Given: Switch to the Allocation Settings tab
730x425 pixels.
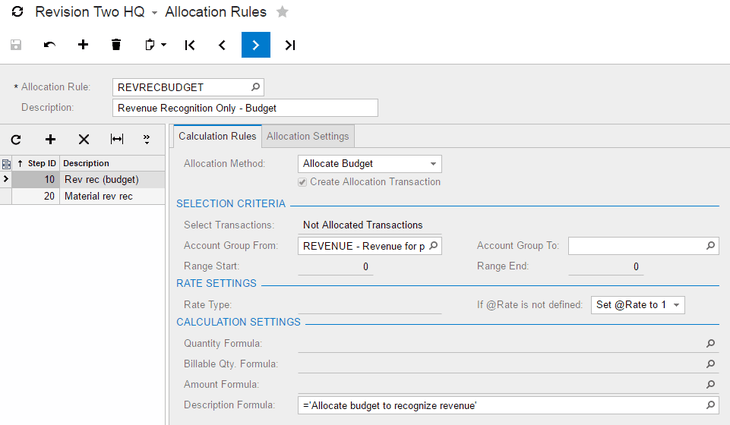Looking at the screenshot, I should (x=308, y=136).
